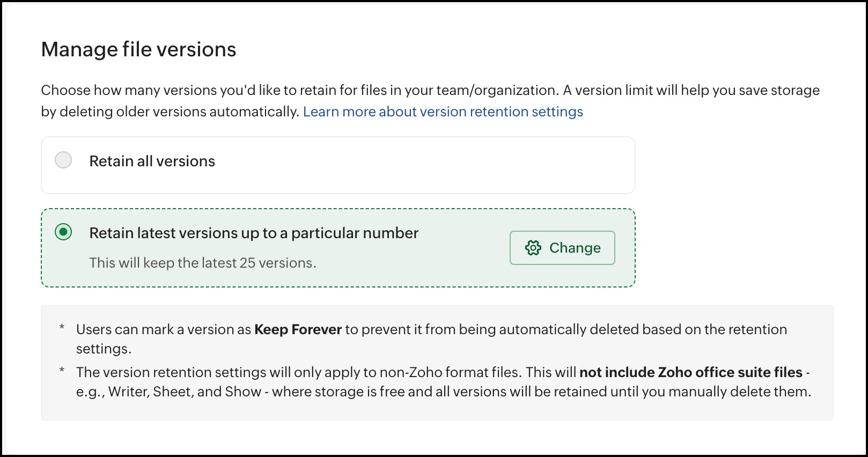Open Learn more about version retention settings
The image size is (868, 457).
(x=443, y=112)
